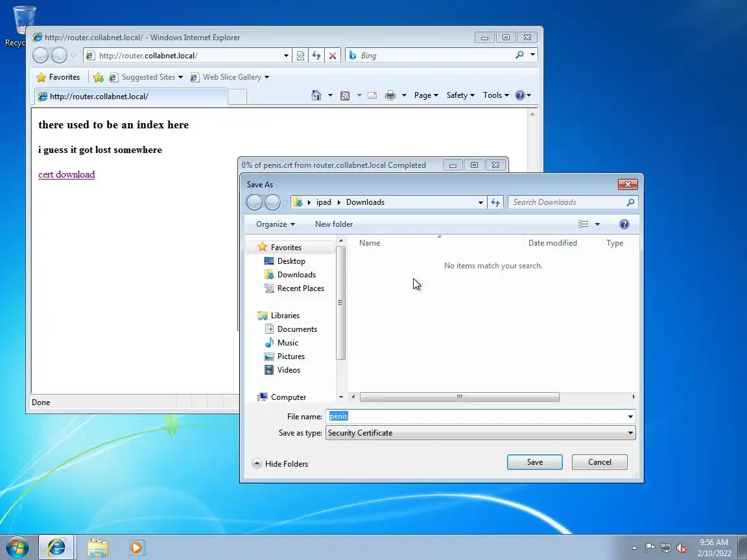747x560 pixels.
Task: Open the Tools menu in IE
Action: [x=495, y=95]
